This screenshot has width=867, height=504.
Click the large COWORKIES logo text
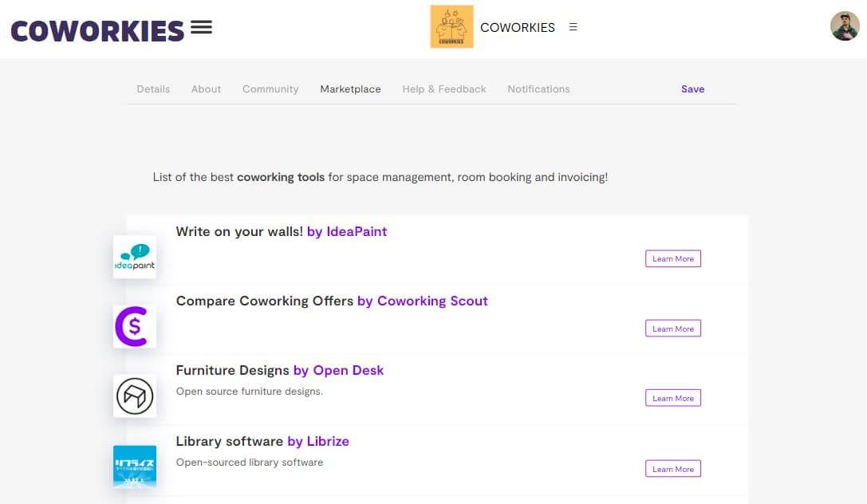coord(97,31)
